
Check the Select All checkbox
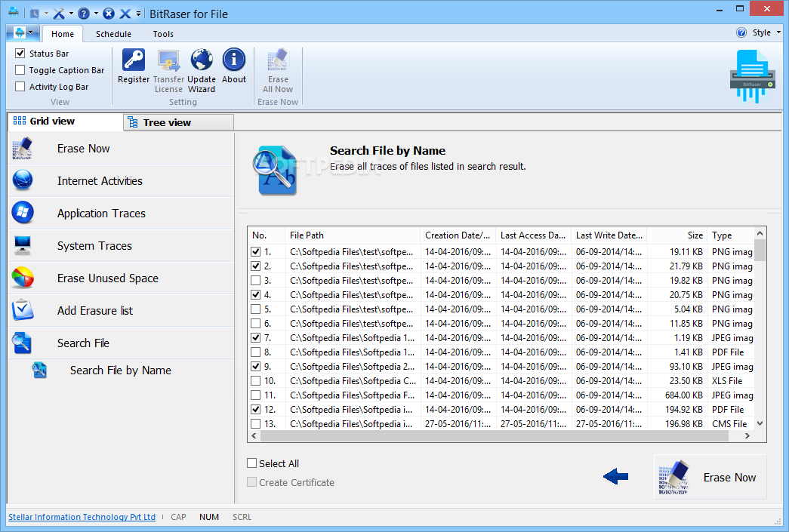click(251, 463)
